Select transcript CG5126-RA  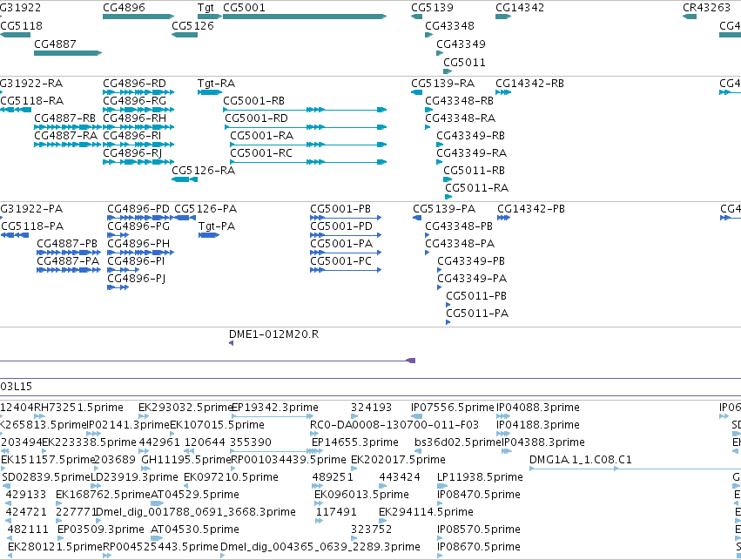tap(185, 179)
